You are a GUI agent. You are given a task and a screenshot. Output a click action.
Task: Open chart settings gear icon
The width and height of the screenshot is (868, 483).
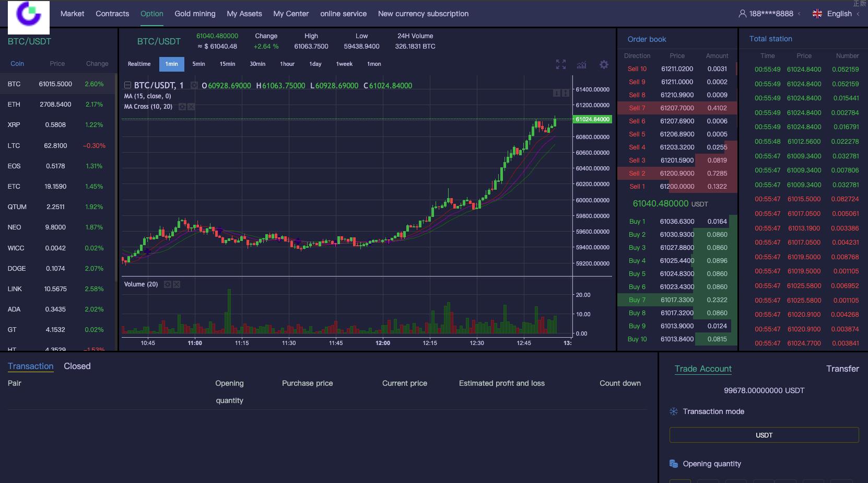click(x=604, y=65)
